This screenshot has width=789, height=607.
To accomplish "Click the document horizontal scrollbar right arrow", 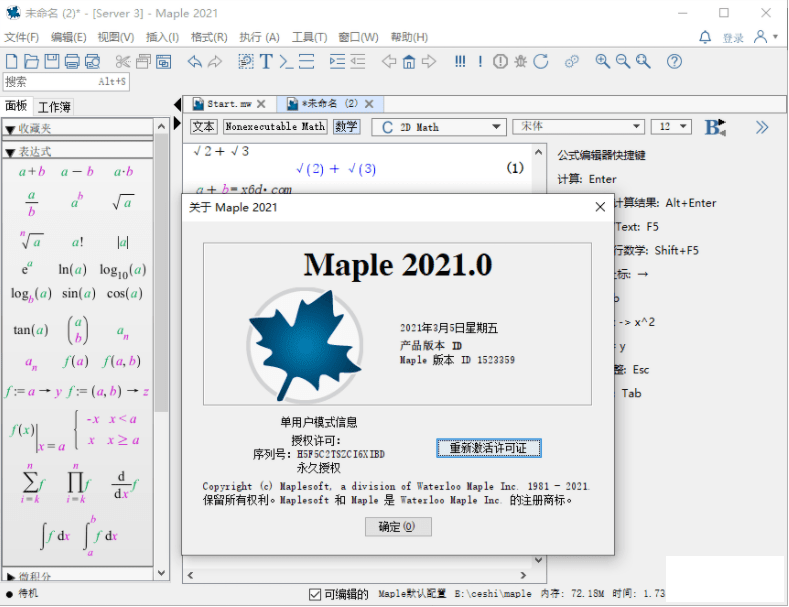I will (x=523, y=575).
